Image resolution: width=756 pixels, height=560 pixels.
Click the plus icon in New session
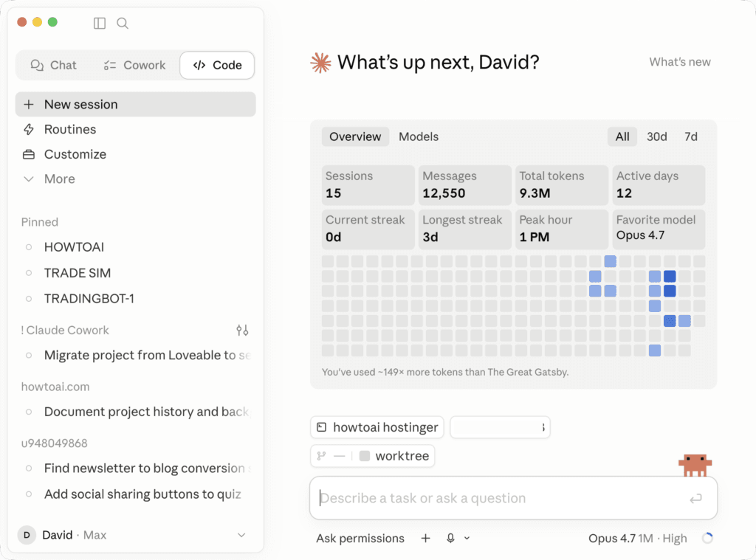point(29,104)
